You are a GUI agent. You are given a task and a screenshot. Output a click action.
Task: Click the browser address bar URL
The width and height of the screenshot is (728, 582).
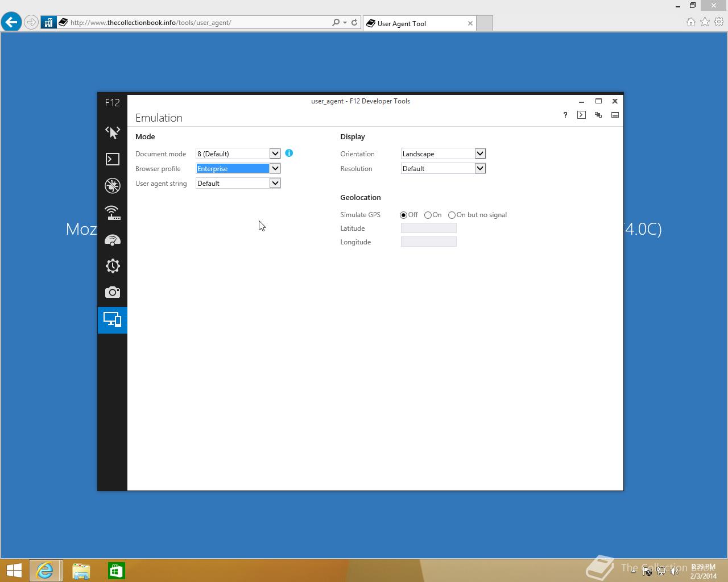151,23
